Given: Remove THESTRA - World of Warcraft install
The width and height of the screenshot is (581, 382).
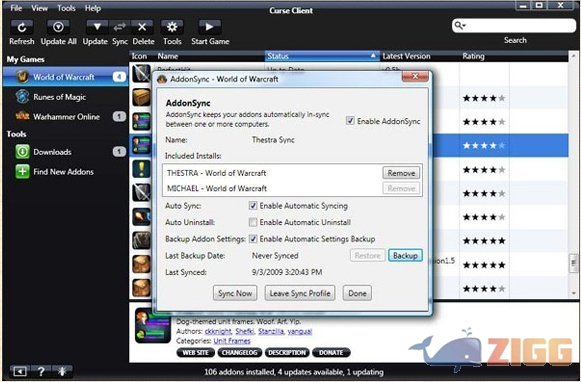Looking at the screenshot, I should coord(401,173).
